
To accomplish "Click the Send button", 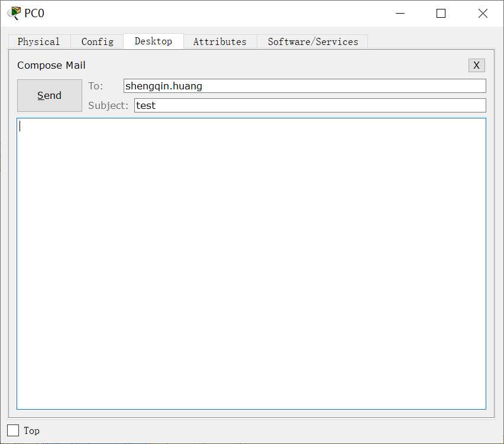I will point(50,95).
